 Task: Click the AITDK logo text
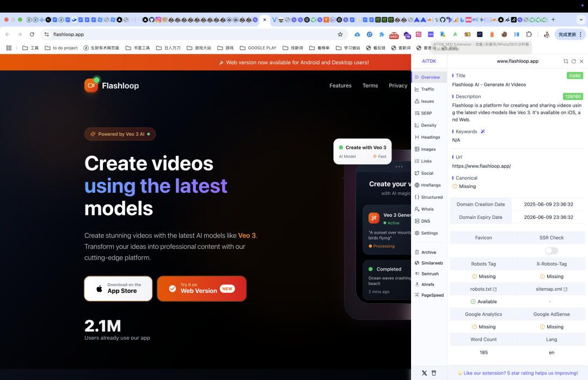[429, 61]
